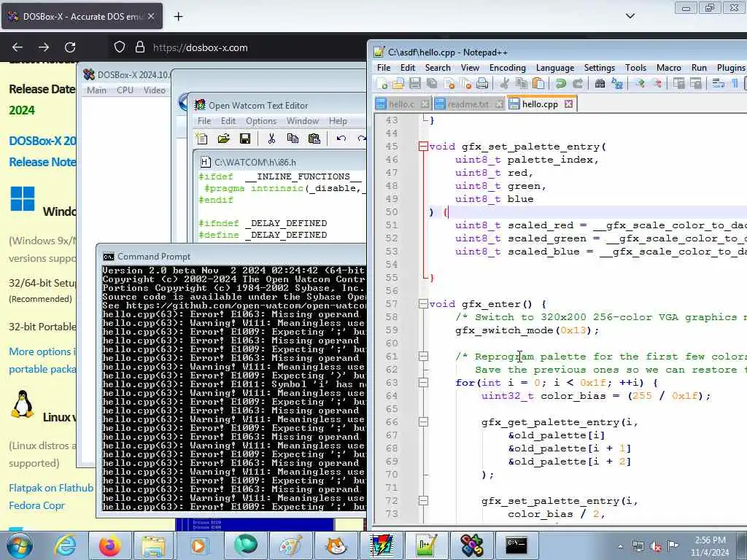
Task: Toggle Show All Characters pilcrow icon in Notepad++
Action: point(735,84)
